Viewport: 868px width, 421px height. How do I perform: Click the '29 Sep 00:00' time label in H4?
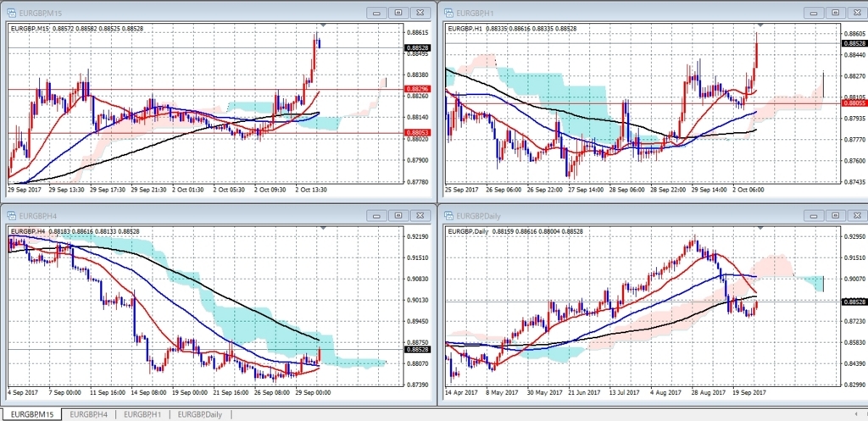[314, 392]
